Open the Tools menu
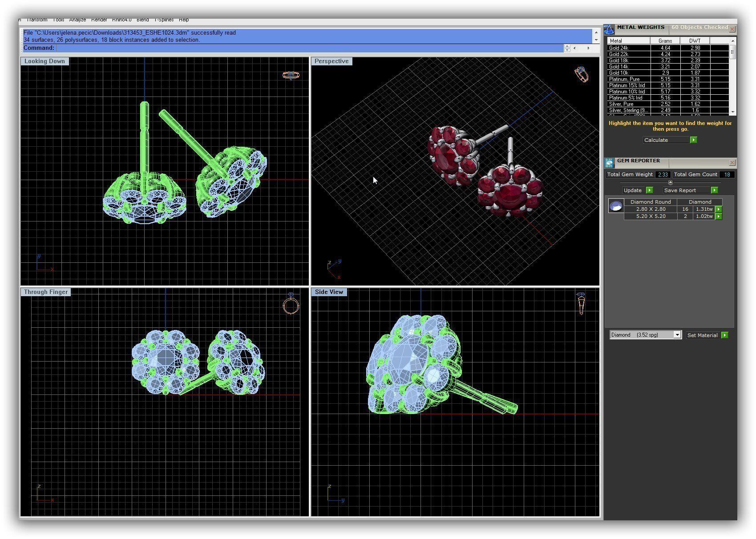 (58, 20)
